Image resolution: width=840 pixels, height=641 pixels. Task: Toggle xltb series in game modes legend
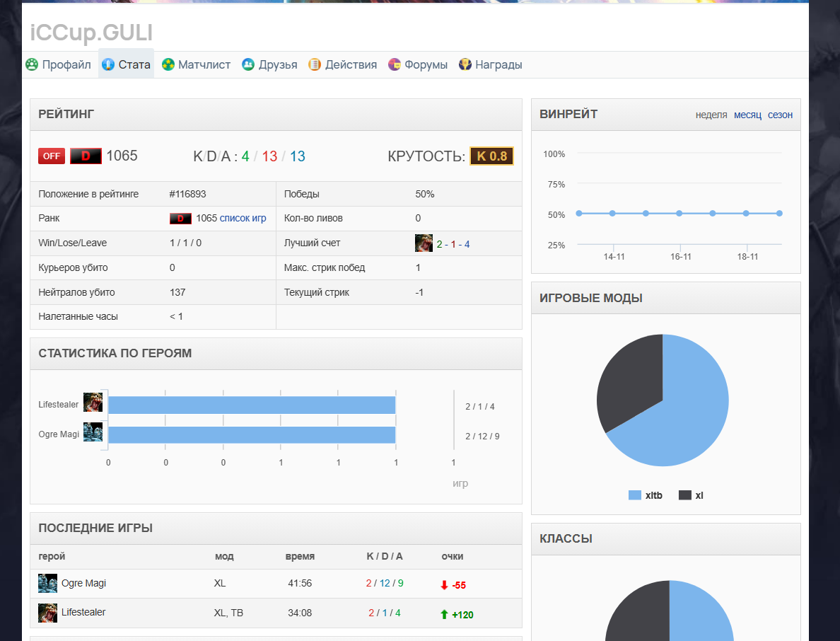click(x=645, y=495)
